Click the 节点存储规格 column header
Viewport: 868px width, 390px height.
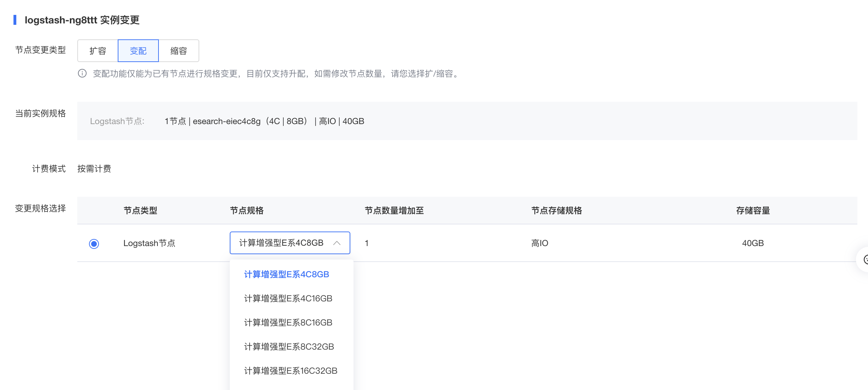pyautogui.click(x=557, y=211)
